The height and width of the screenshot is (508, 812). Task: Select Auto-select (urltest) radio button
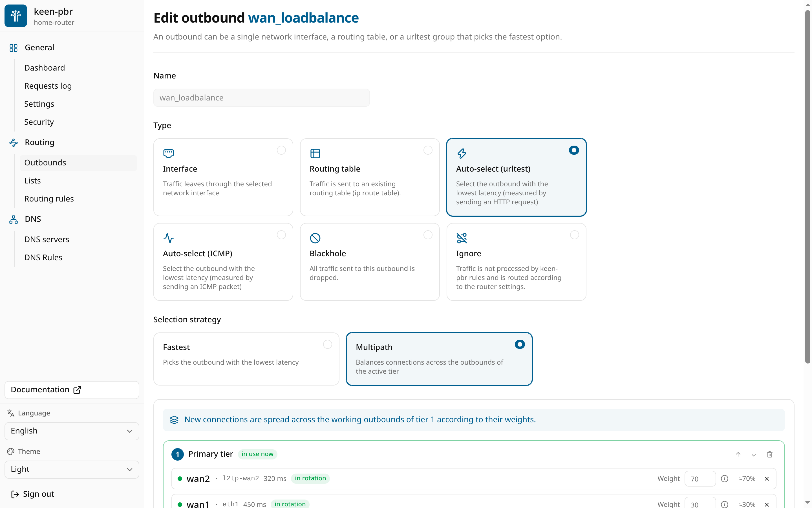[574, 150]
